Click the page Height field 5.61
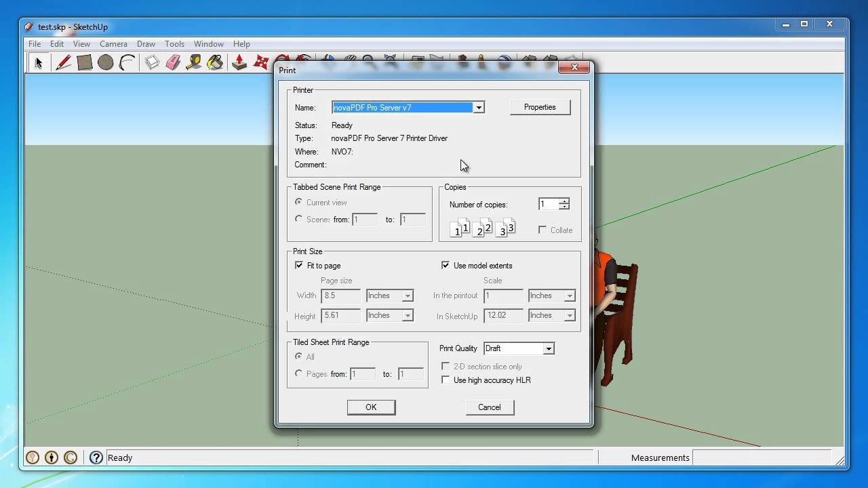 [x=340, y=315]
